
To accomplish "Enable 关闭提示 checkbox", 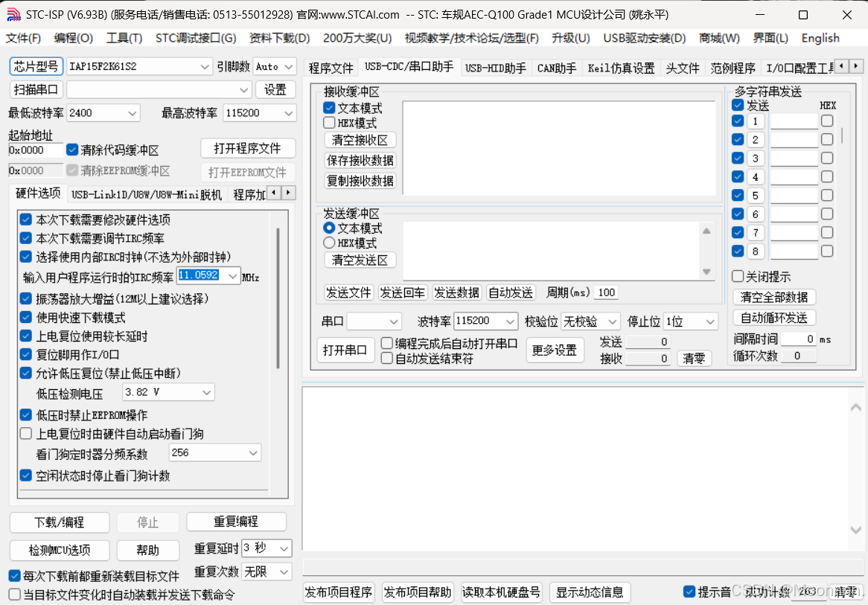I will point(738,276).
